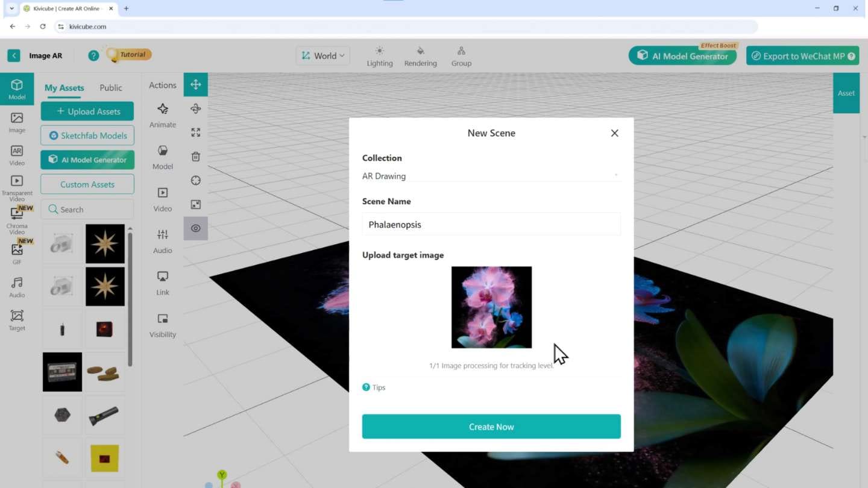Screen dimensions: 868x488
Task: Select the Transparent Video asset type
Action: tap(17, 187)
